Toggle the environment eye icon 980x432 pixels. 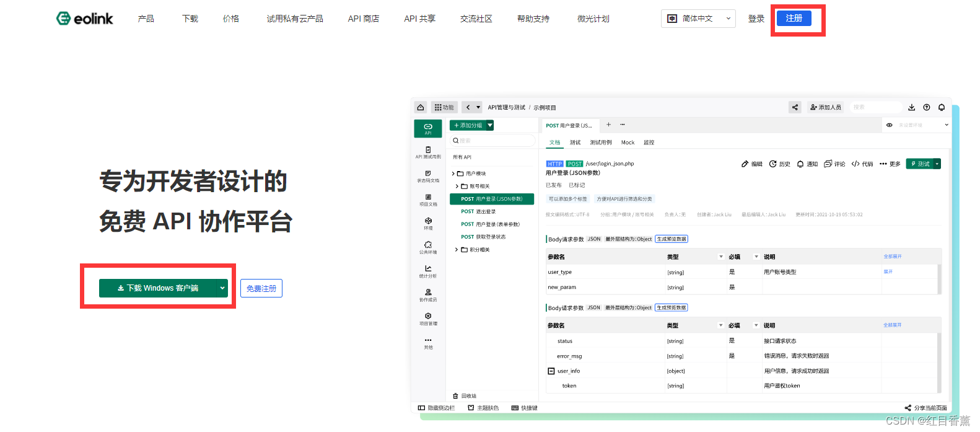[x=889, y=125]
